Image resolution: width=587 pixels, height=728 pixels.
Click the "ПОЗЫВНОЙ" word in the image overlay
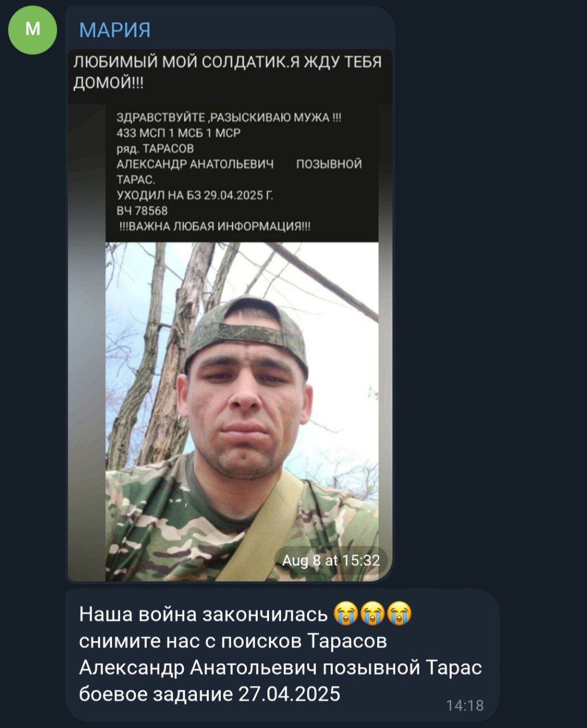tap(329, 164)
